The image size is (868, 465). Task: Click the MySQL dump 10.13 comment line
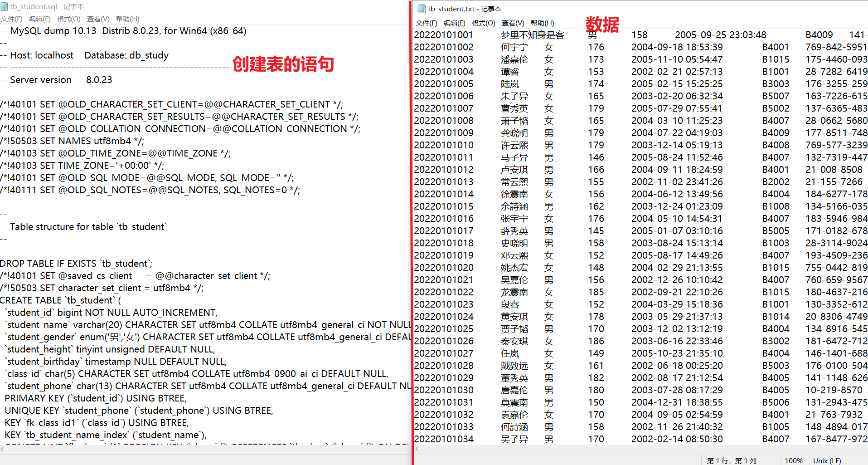click(123, 31)
